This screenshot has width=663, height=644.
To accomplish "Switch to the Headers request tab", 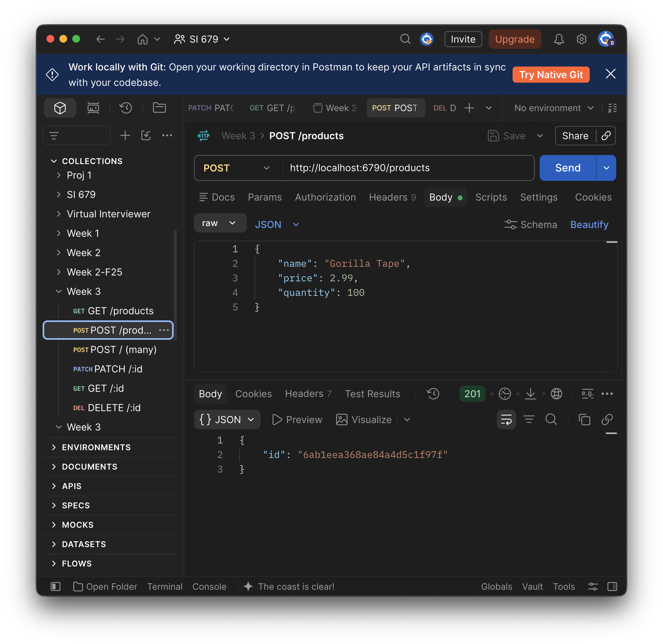I will pos(392,197).
